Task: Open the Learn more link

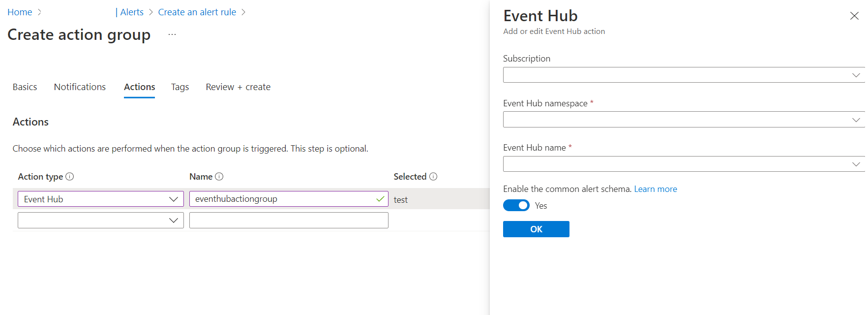Action: 655,189
